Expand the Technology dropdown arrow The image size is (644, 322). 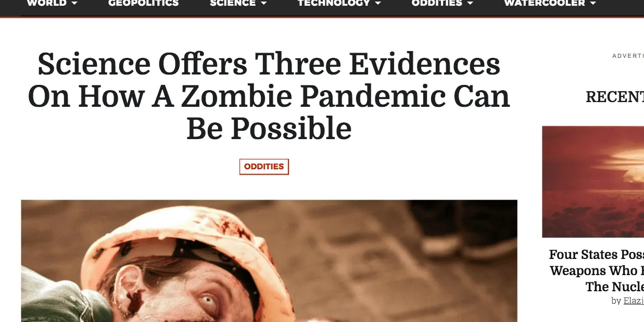tap(377, 4)
